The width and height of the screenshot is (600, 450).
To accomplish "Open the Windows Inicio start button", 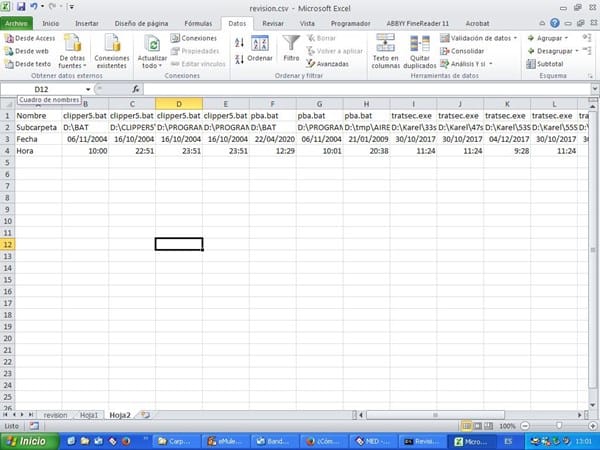I will tap(29, 442).
